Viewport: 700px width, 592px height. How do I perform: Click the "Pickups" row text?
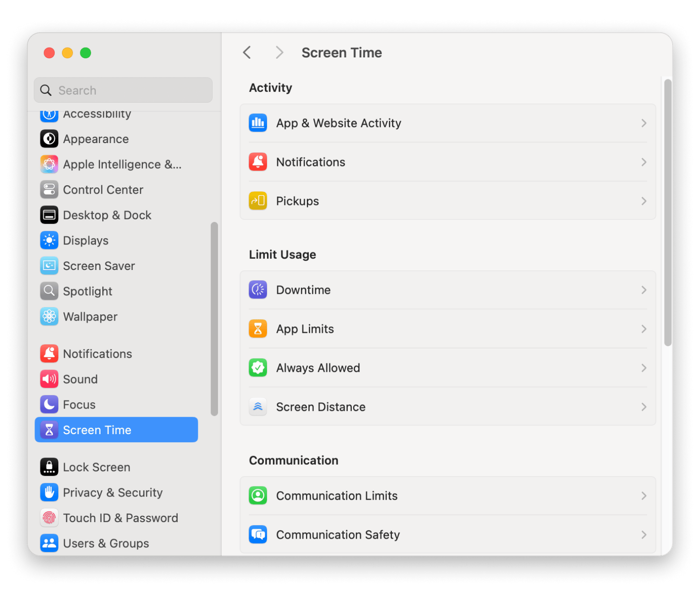pos(297,201)
